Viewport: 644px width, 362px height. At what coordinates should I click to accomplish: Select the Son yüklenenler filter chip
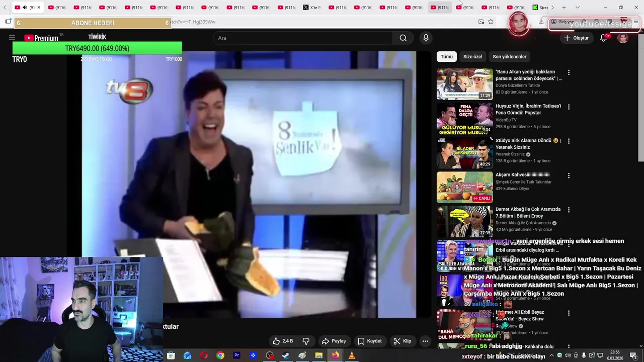coord(509,57)
